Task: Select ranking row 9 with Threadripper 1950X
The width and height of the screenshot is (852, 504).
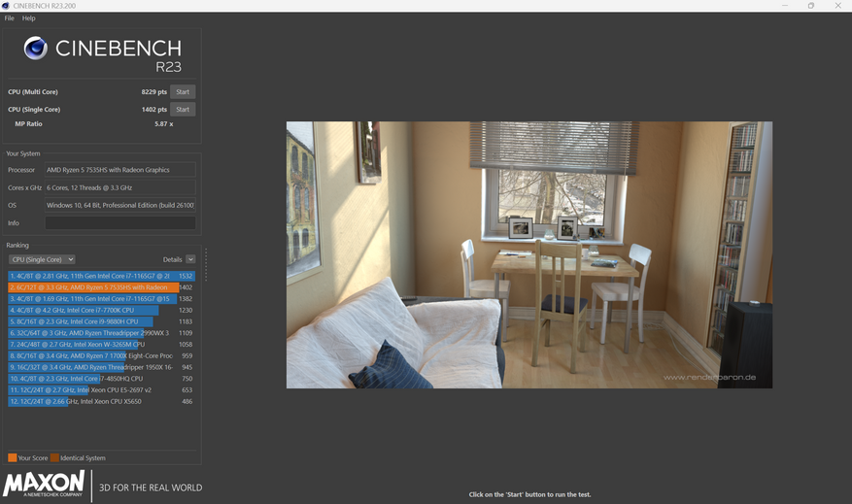Action: [102, 367]
